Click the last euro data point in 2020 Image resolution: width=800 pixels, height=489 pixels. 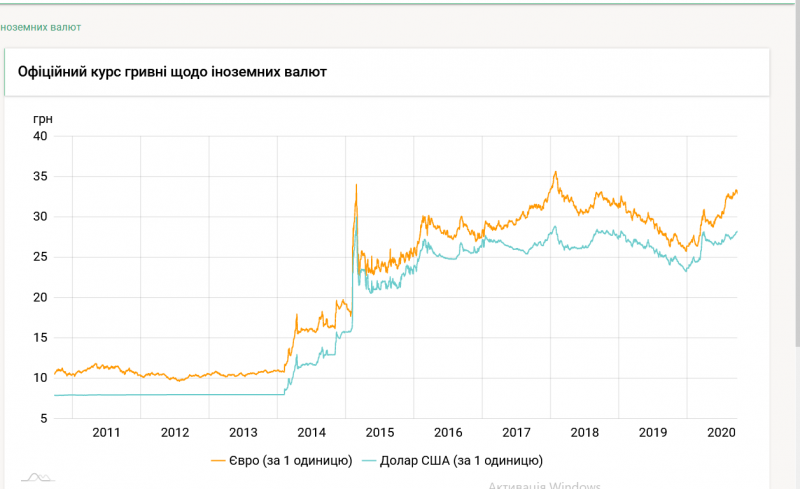737,191
